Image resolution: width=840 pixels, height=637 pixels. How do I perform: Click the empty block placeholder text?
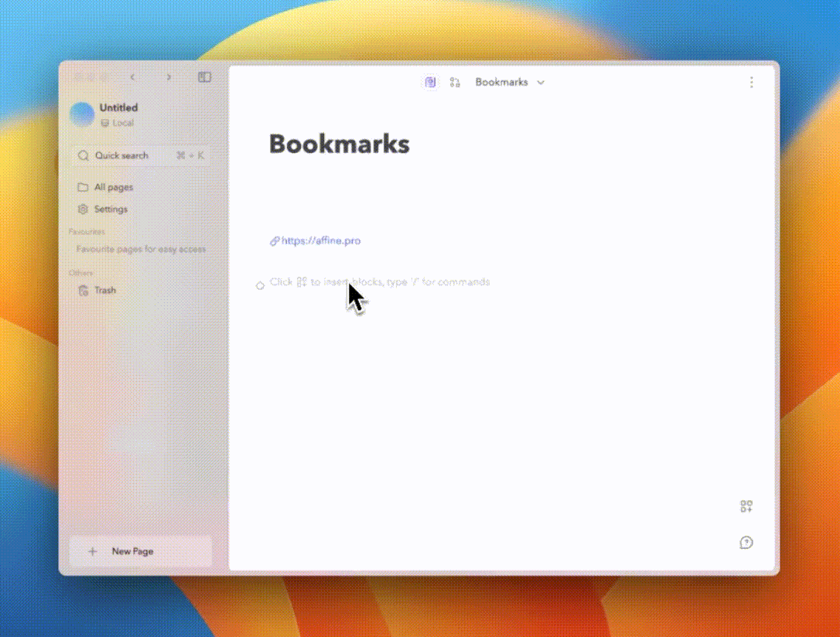coord(380,282)
